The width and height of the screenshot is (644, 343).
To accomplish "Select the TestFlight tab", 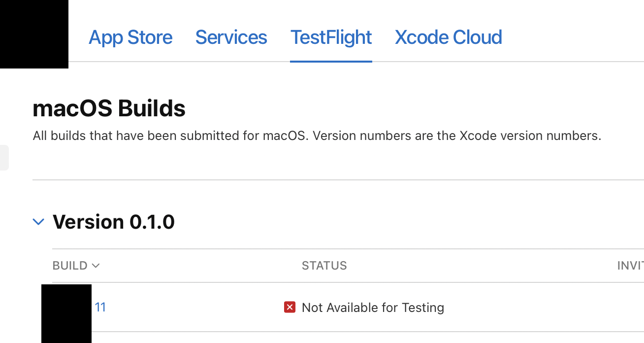I will [x=331, y=37].
